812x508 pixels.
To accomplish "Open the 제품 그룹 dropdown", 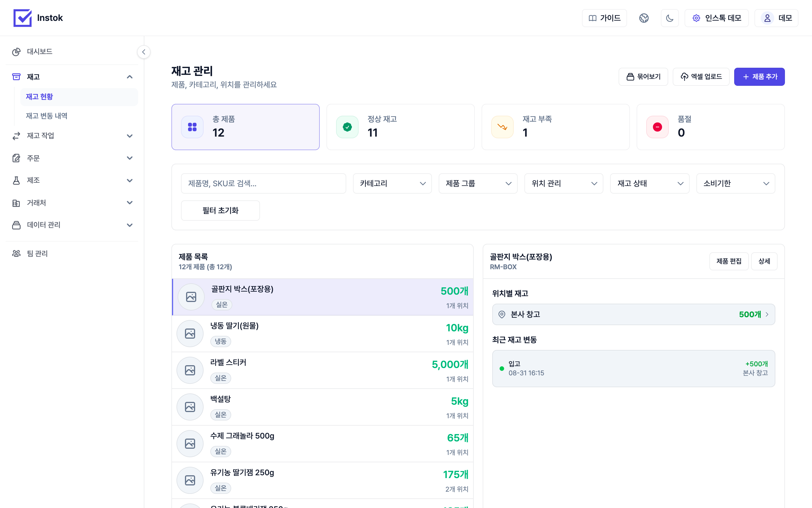I will (478, 183).
